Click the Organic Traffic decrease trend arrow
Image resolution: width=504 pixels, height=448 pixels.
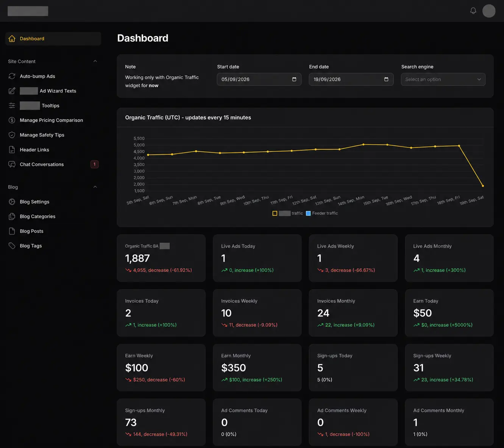[x=128, y=270]
